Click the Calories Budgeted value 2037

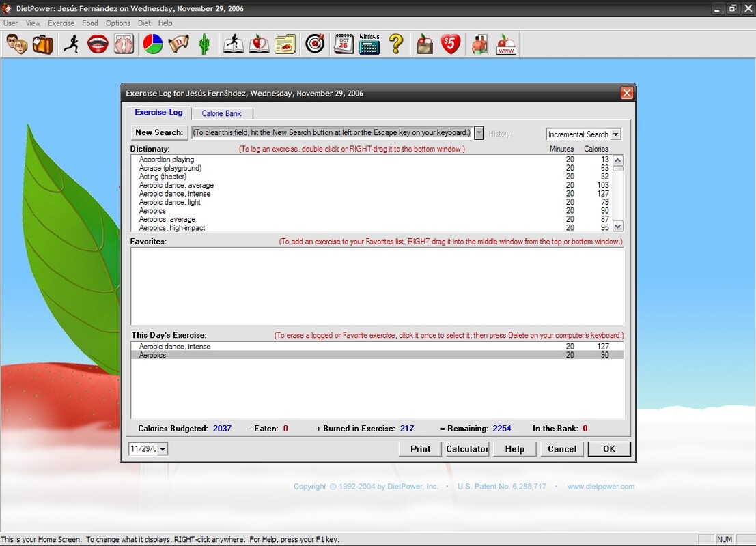(x=222, y=429)
